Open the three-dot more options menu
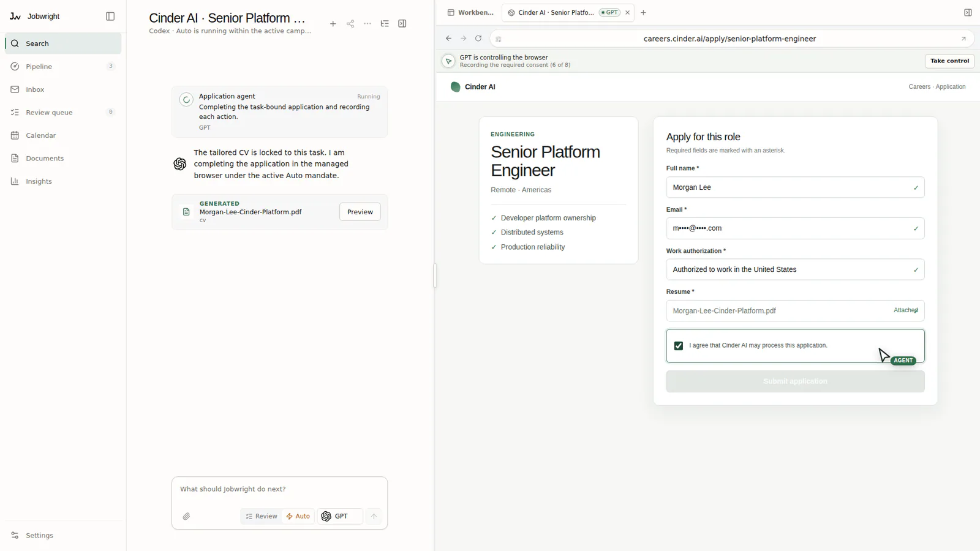The width and height of the screenshot is (980, 551). pos(367,24)
